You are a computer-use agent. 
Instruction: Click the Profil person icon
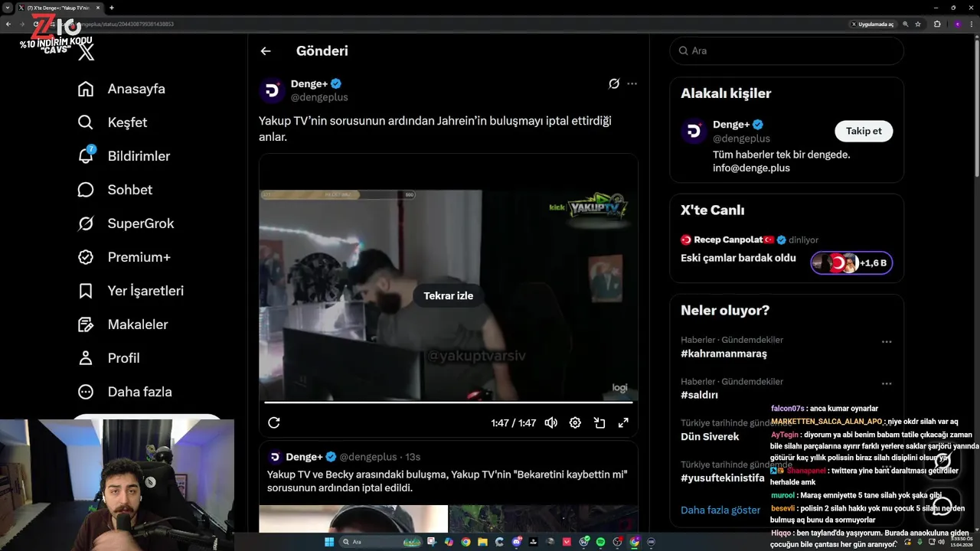pos(86,358)
